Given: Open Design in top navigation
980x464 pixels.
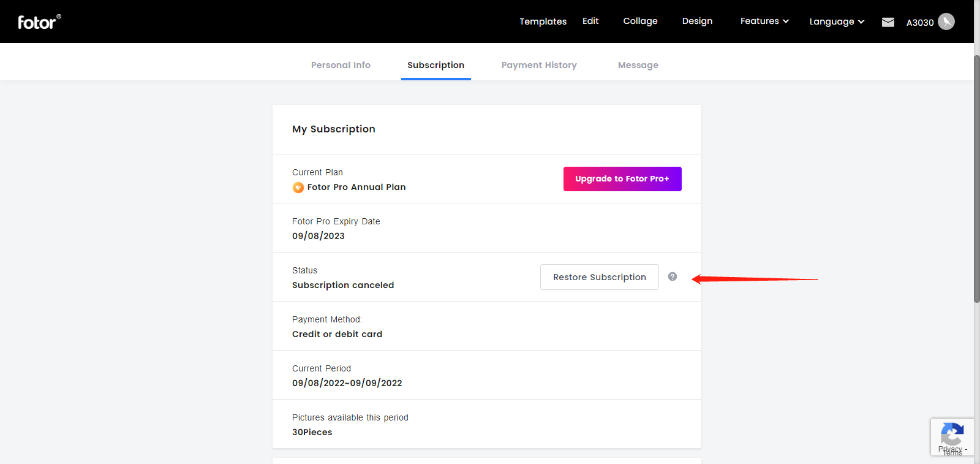Looking at the screenshot, I should point(697,21).
